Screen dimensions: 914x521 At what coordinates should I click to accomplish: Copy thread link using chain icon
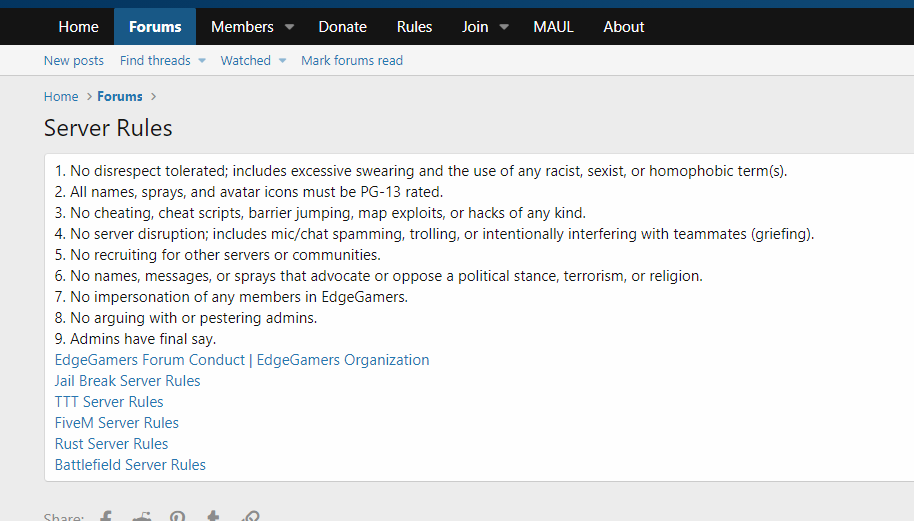tap(251, 516)
